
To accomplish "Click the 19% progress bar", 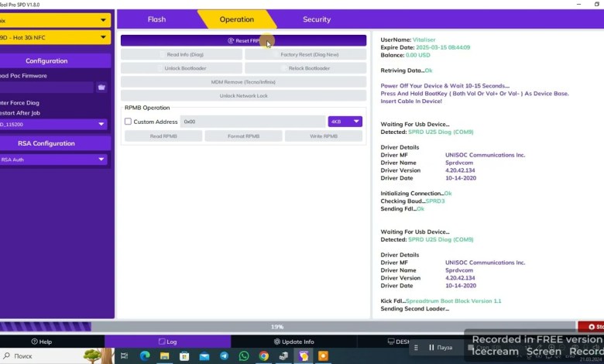I will (x=276, y=327).
